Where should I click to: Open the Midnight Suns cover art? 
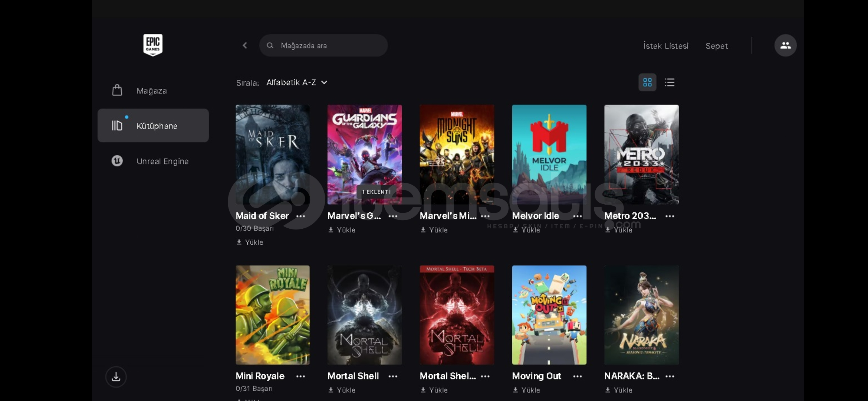click(x=457, y=154)
